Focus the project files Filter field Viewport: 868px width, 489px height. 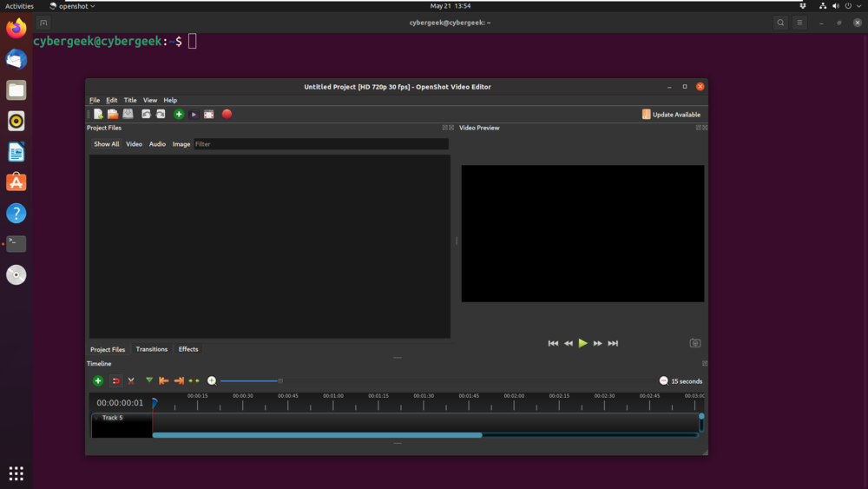[x=321, y=144]
